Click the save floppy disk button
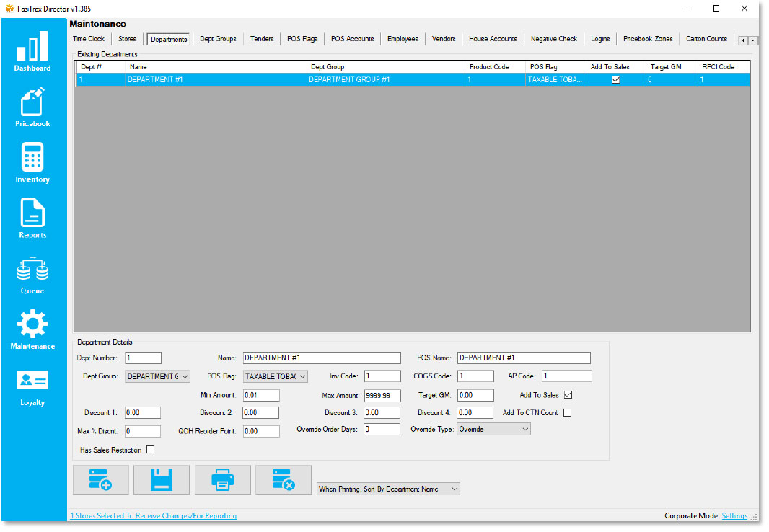Image resolution: width=769 pixels, height=532 pixels. pos(162,479)
